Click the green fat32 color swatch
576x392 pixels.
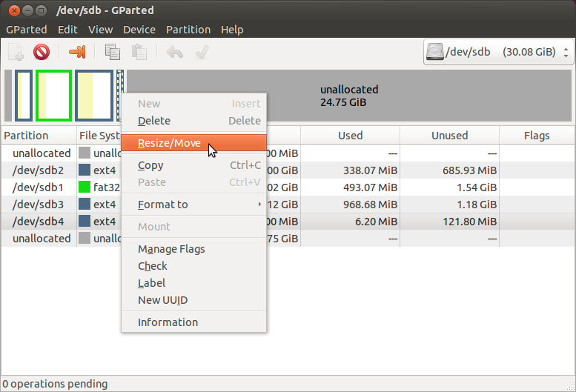[x=85, y=187]
